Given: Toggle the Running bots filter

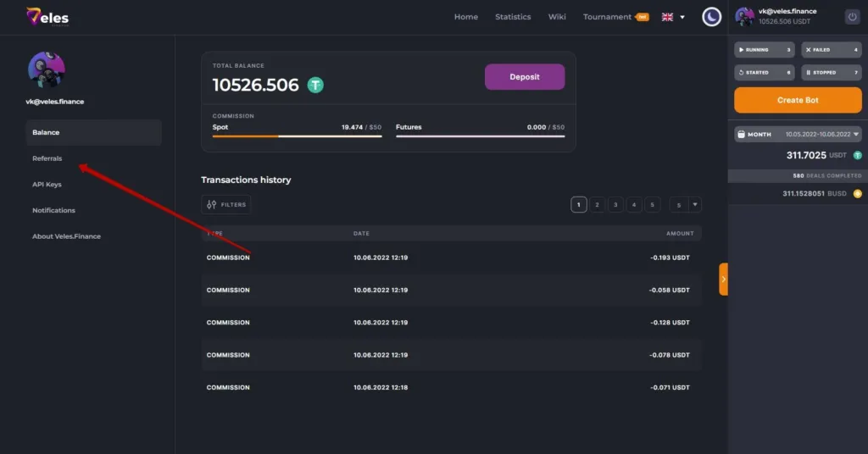Looking at the screenshot, I should point(764,50).
